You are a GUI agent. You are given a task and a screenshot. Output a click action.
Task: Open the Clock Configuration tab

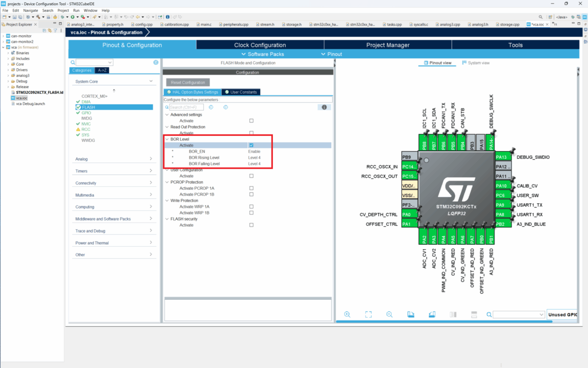point(260,45)
